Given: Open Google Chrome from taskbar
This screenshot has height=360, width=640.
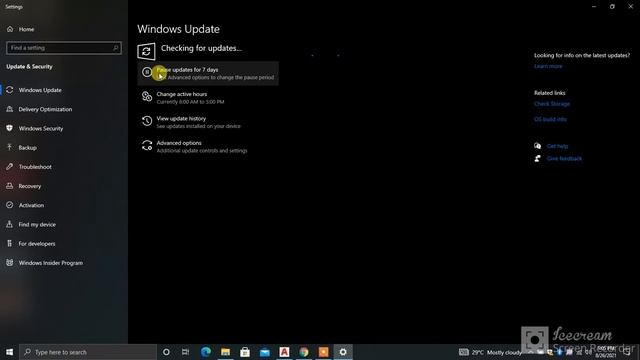Looking at the screenshot, I should tap(304, 352).
